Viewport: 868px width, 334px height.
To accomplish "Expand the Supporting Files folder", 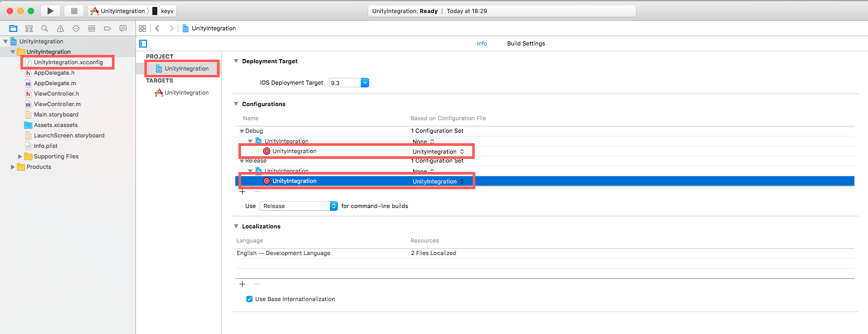I will click(x=20, y=156).
